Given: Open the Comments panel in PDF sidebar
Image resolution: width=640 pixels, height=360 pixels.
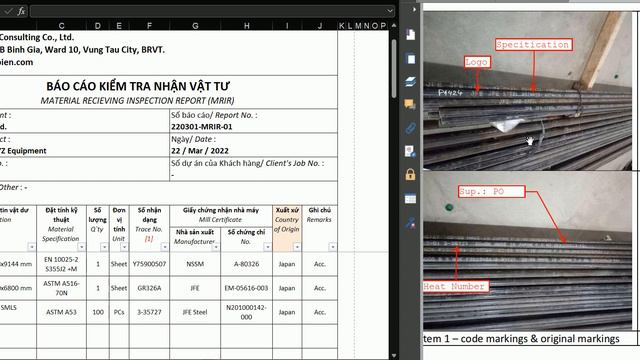Looking at the screenshot, I should (410, 104).
